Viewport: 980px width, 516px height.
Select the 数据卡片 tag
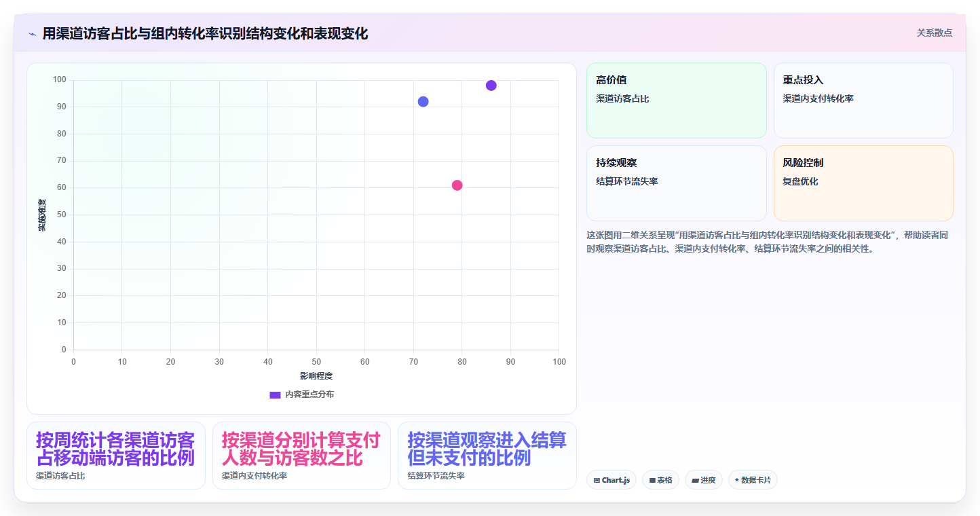(753, 480)
